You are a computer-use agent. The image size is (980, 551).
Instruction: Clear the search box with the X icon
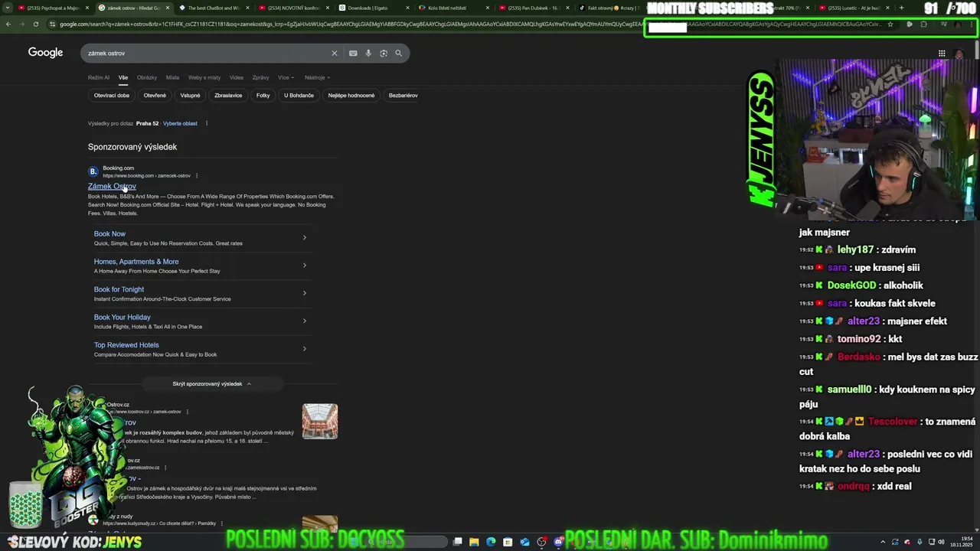click(334, 54)
